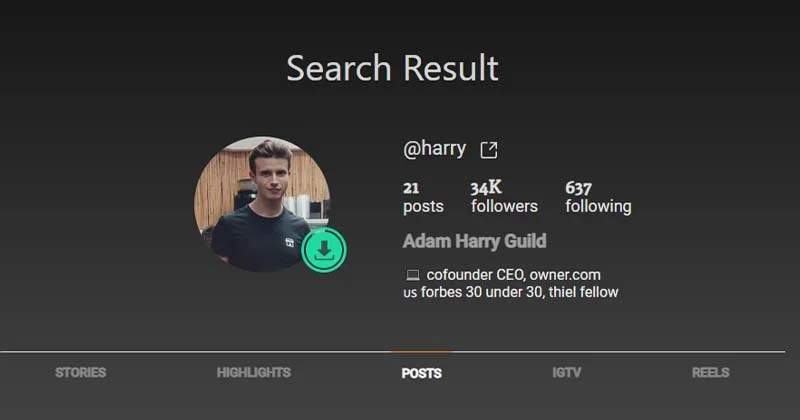Click the green download profile picture icon
Viewport: 800px width, 420px height.
click(x=323, y=250)
